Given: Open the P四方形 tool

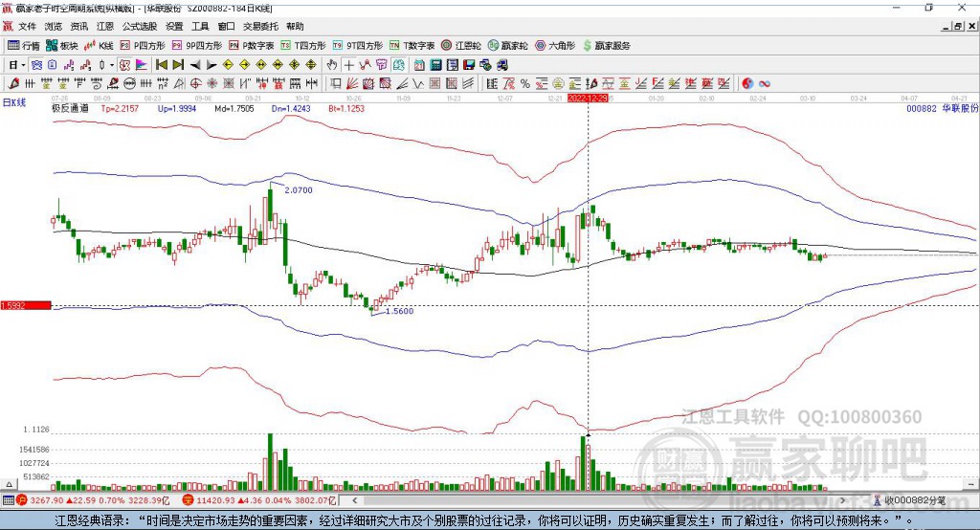Looking at the screenshot, I should click(x=143, y=46).
